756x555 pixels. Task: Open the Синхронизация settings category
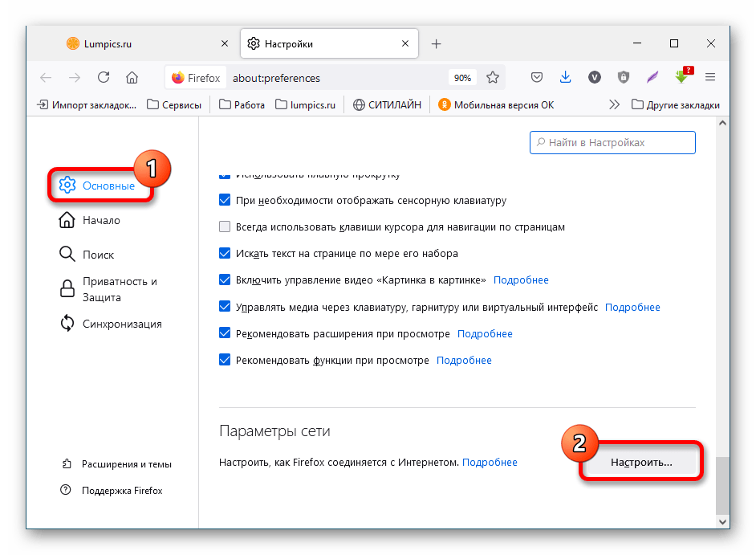click(x=110, y=324)
